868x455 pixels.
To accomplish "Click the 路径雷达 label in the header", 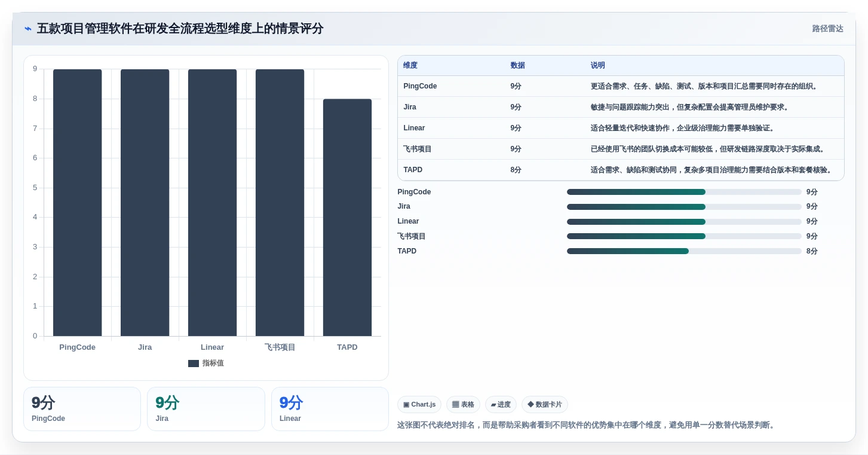I will pos(827,29).
